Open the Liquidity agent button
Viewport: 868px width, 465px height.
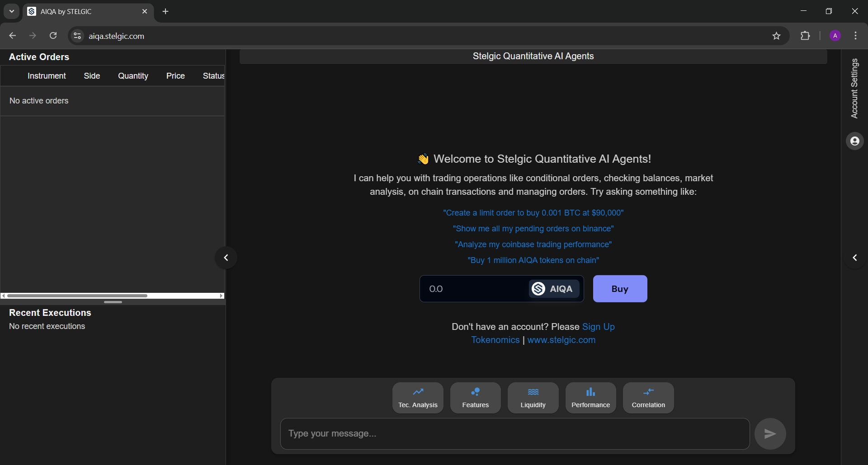(533, 398)
